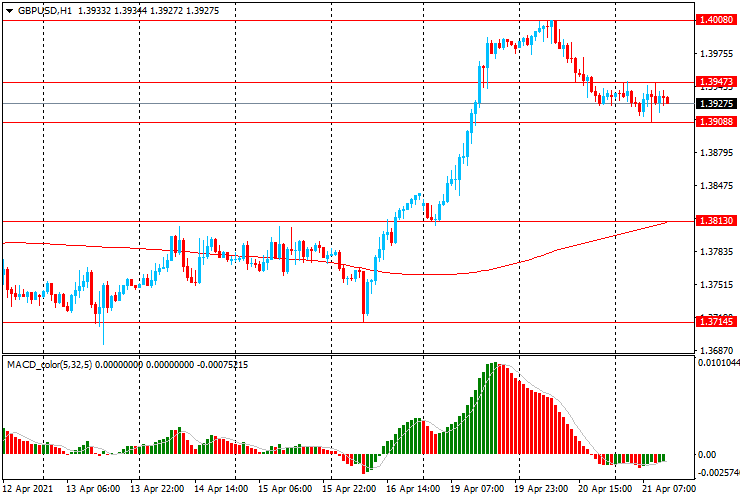Click the 20 Apr 15:00 time label
Image resolution: width=740 pixels, height=500 pixels.
pyautogui.click(x=605, y=489)
